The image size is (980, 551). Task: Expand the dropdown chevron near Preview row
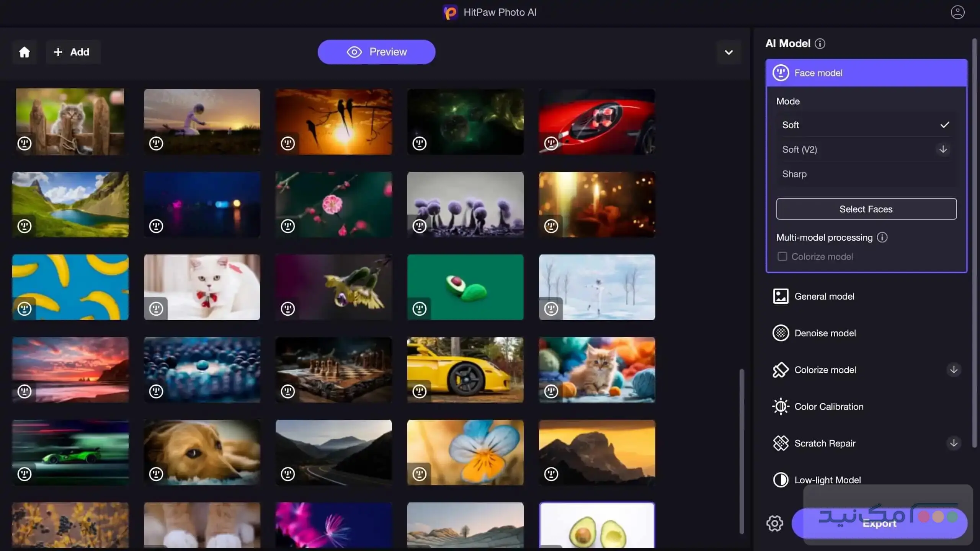[x=728, y=52]
